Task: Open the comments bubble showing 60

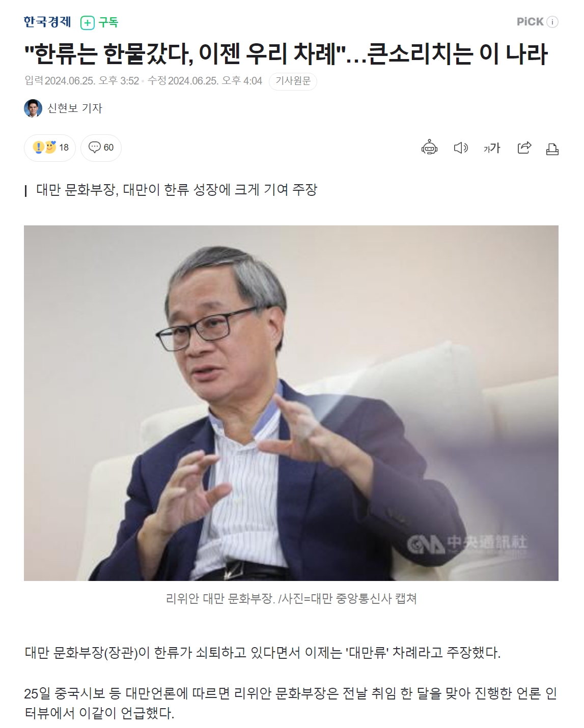Action: coord(101,148)
